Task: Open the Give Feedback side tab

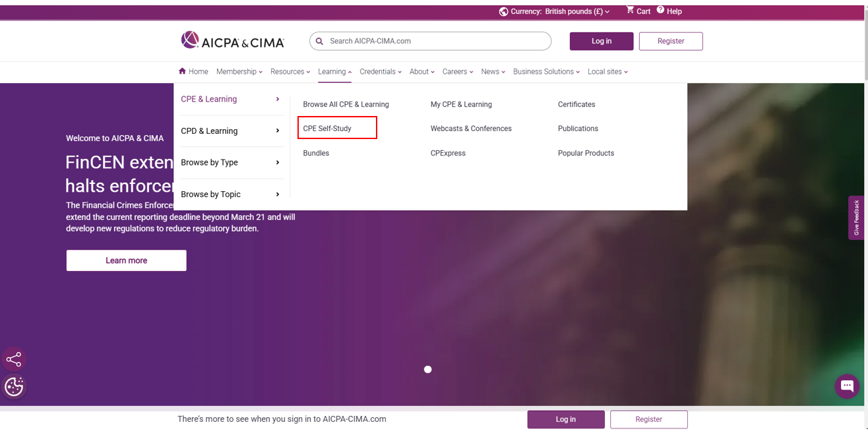Action: click(x=856, y=218)
